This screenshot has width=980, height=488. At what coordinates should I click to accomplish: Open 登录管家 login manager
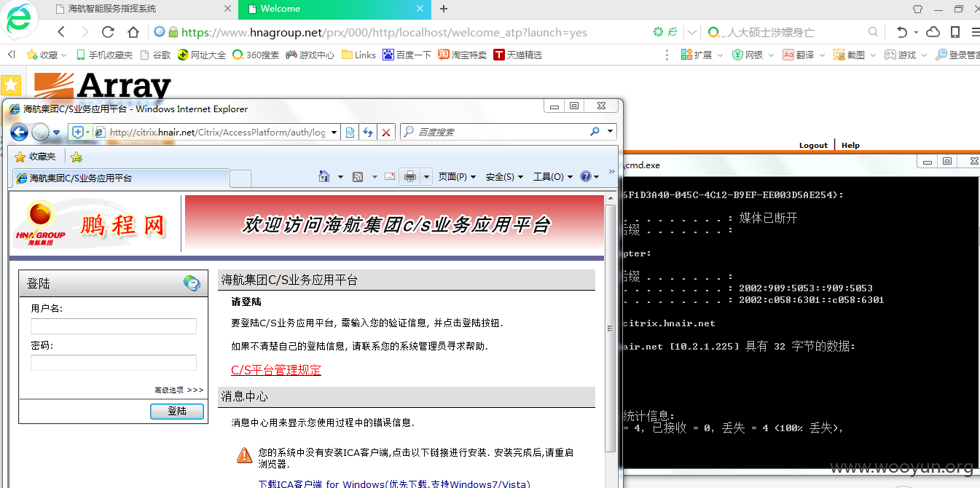[958, 55]
